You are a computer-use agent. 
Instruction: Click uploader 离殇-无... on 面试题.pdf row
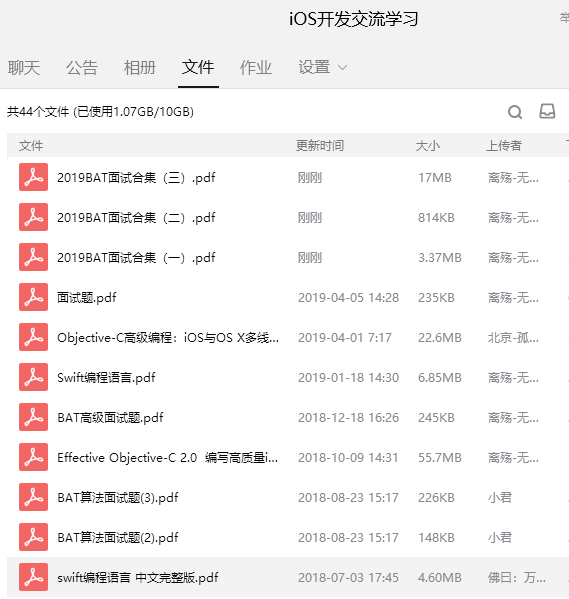[x=513, y=298]
